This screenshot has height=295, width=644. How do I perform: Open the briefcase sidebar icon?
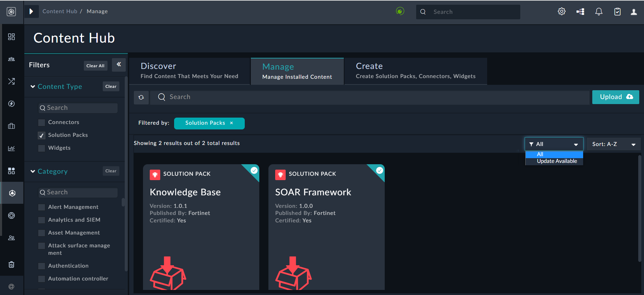click(x=11, y=126)
